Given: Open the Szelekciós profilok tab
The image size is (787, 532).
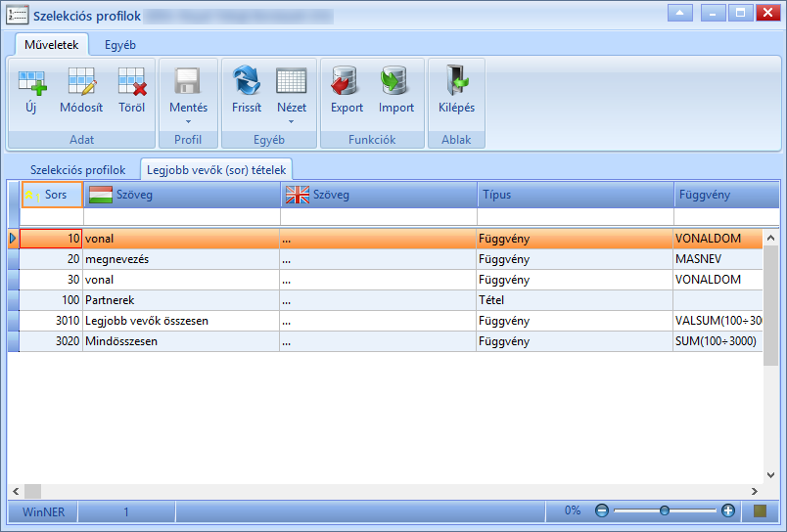Looking at the screenshot, I should click(77, 170).
